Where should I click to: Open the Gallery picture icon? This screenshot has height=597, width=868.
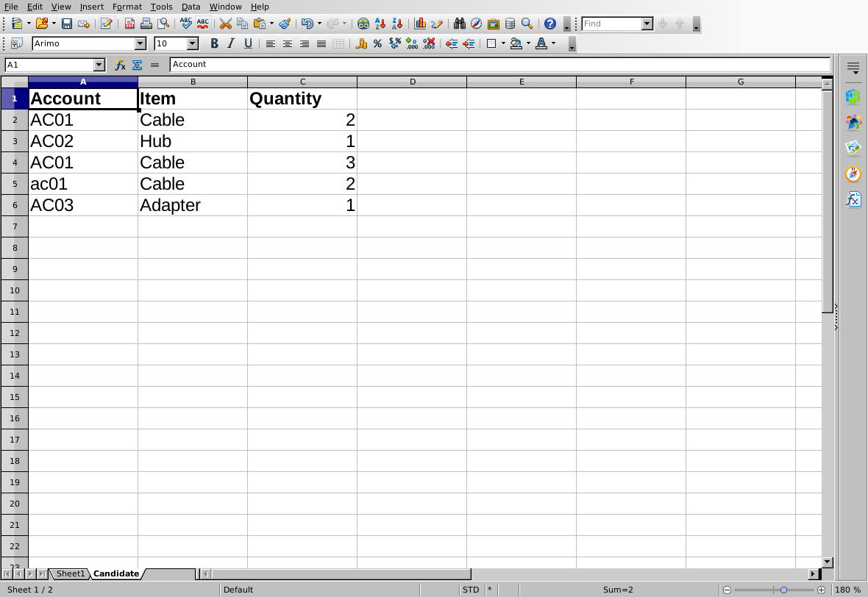[494, 24]
